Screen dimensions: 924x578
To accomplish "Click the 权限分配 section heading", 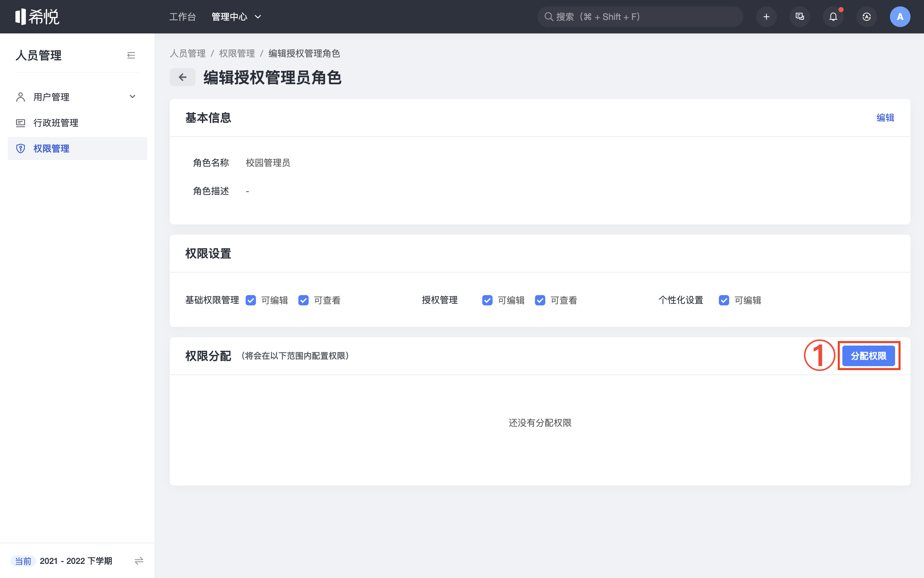I will 208,356.
